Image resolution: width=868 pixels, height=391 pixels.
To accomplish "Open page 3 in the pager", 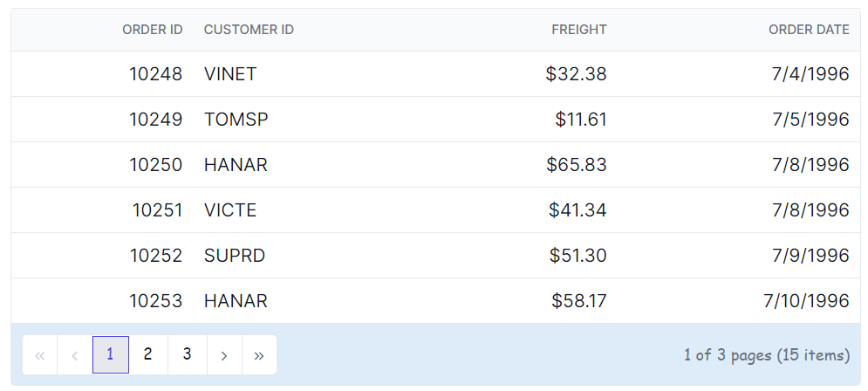I will click(x=187, y=354).
